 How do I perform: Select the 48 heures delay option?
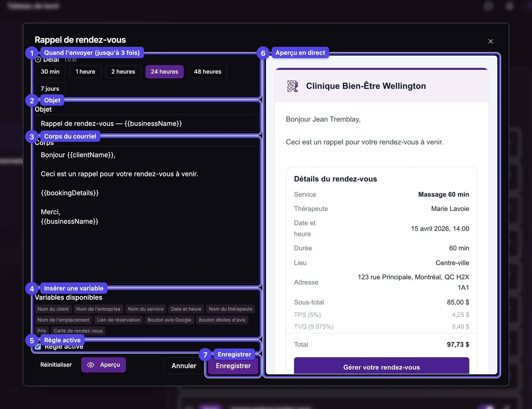point(207,71)
